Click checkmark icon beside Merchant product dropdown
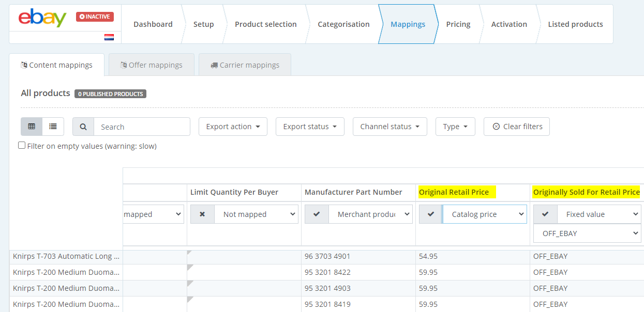 pyautogui.click(x=317, y=214)
